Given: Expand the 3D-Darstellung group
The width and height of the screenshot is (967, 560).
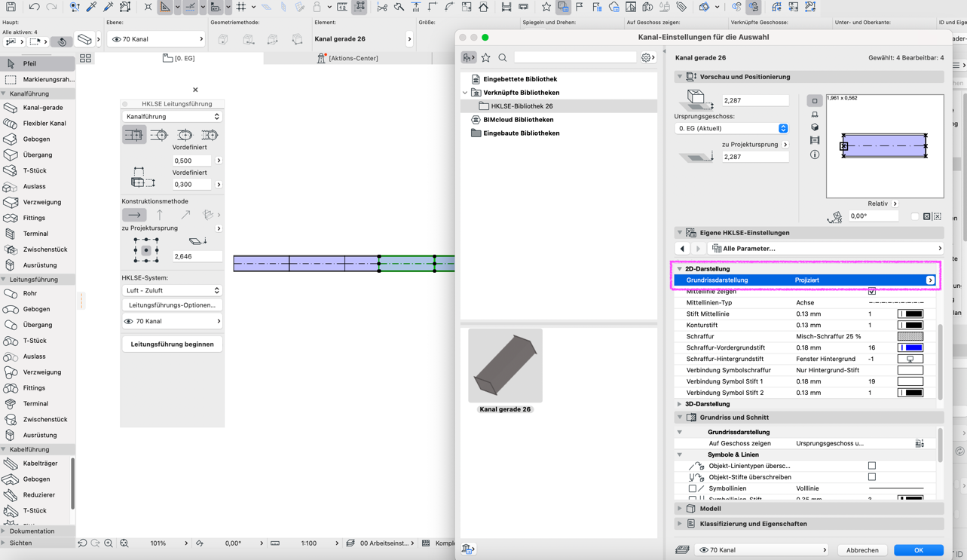Looking at the screenshot, I should coord(679,405).
